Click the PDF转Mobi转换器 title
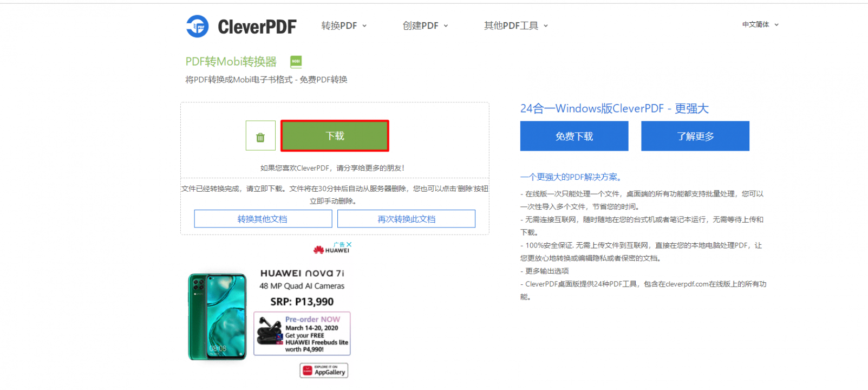Screen dimensions: 868x390 pyautogui.click(x=231, y=62)
